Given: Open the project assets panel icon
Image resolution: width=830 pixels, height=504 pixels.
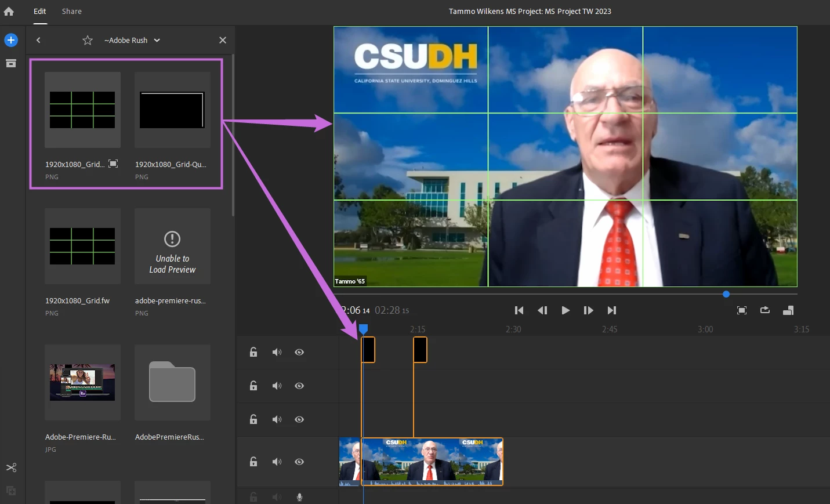Looking at the screenshot, I should click(11, 63).
